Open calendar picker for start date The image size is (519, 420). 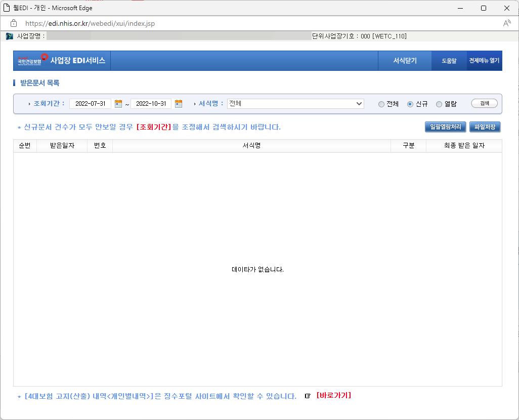pyautogui.click(x=118, y=104)
